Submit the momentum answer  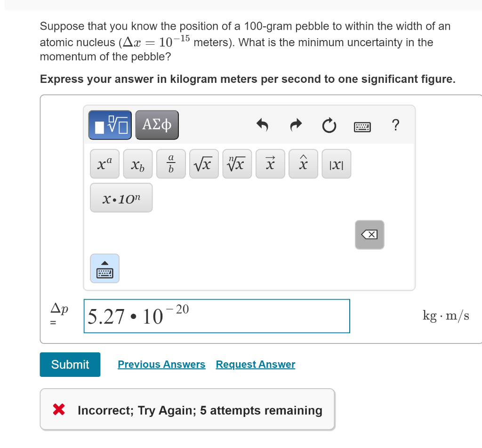pos(70,364)
